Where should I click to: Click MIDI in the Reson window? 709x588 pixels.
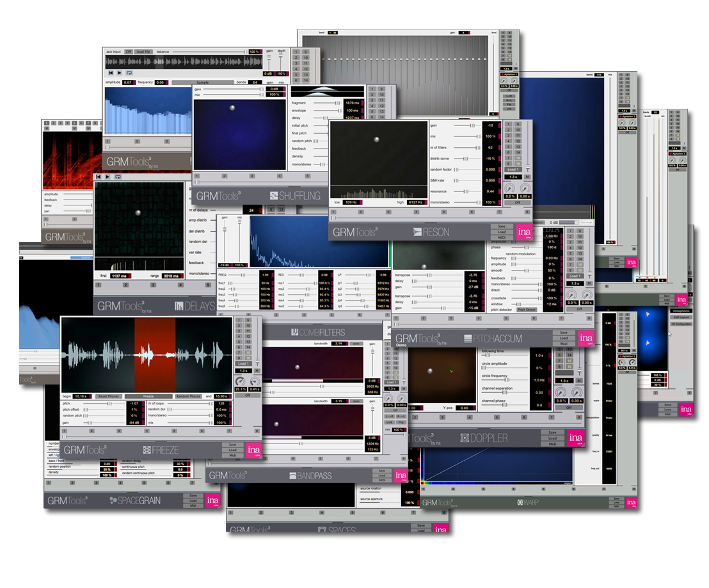point(502,237)
